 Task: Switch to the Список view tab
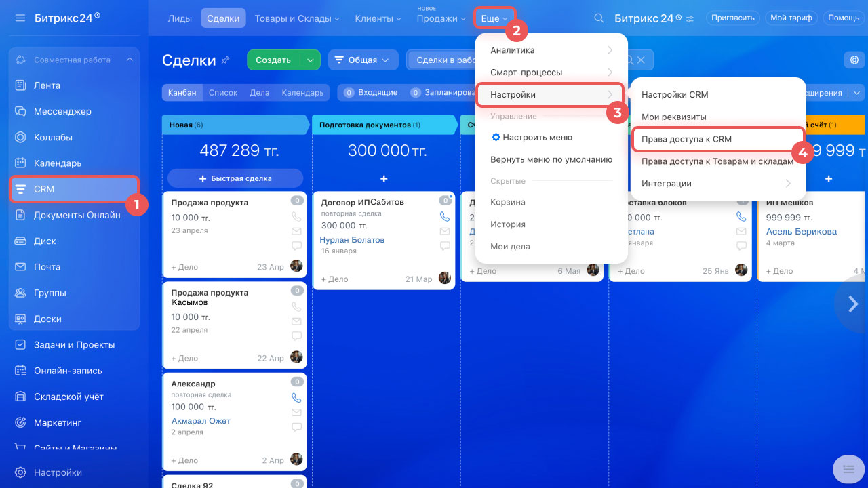click(223, 93)
